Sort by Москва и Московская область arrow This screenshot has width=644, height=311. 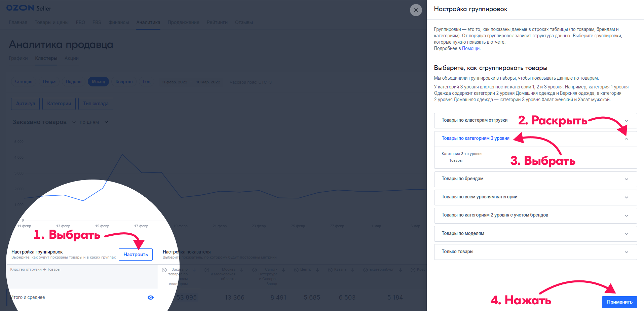242,270
